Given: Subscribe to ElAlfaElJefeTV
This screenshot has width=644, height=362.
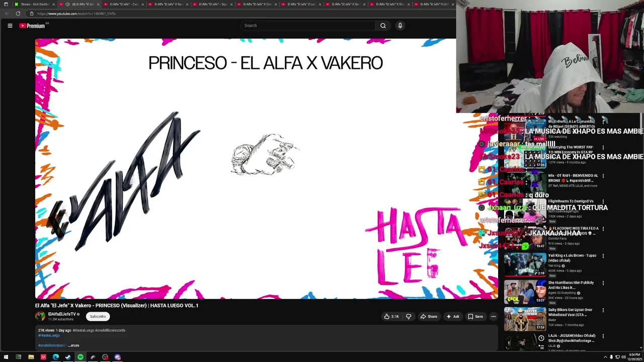Looking at the screenshot, I should (98, 317).
